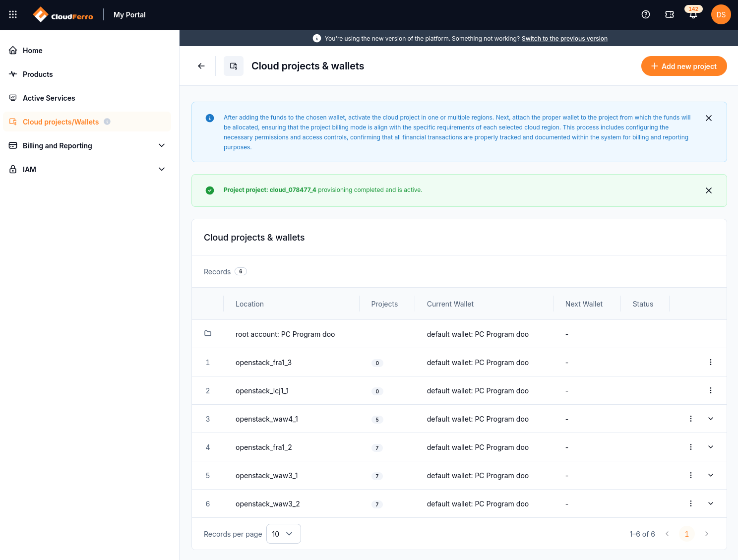Open actions menu for openstack_lcj1_1
Image resolution: width=738 pixels, height=560 pixels.
click(x=711, y=390)
